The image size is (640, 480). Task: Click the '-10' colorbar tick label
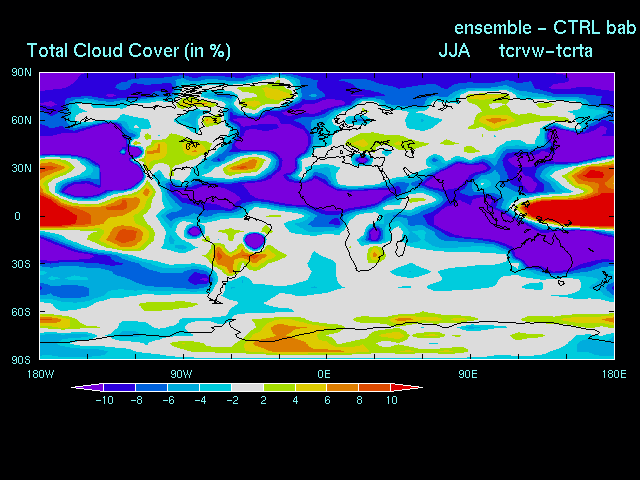tap(104, 400)
